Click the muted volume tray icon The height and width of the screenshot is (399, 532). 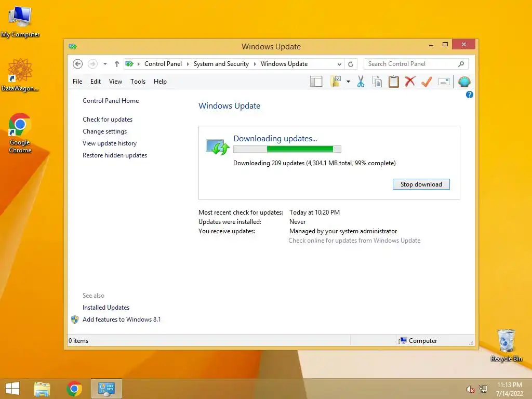[471, 389]
